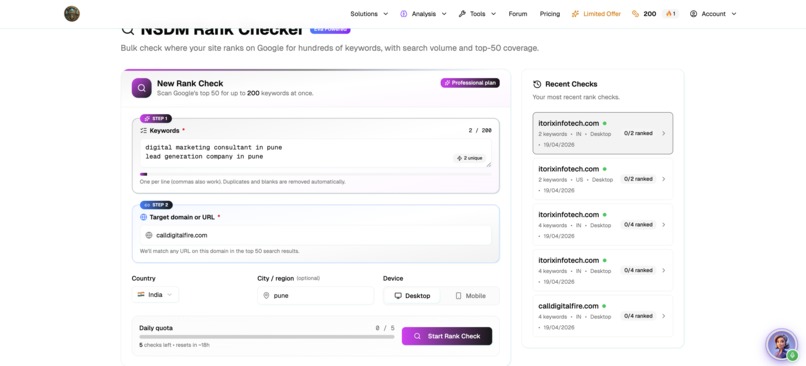Screen dimensions: 806x366
Task: Click the Target domain input field
Action: tap(316, 235)
